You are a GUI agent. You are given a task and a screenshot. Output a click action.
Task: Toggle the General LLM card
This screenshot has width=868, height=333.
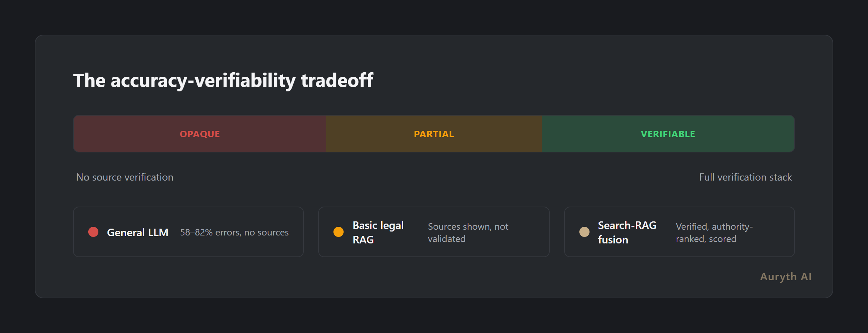(x=188, y=232)
